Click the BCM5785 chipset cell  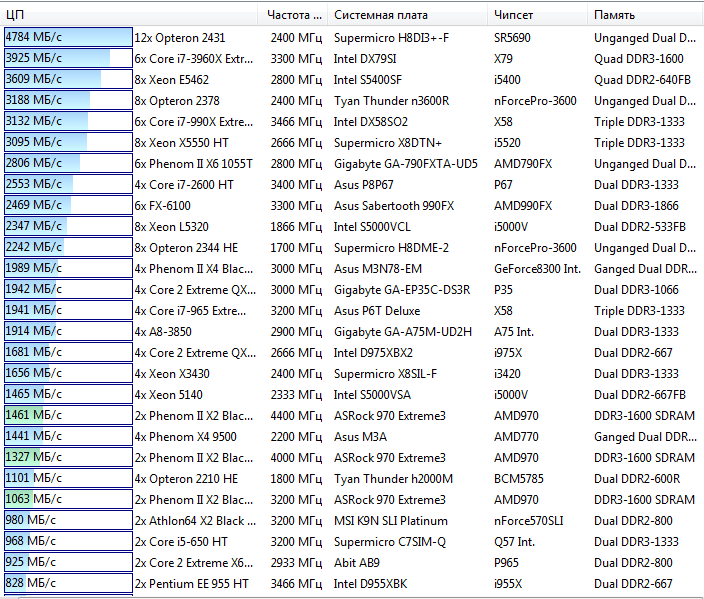pos(519,479)
